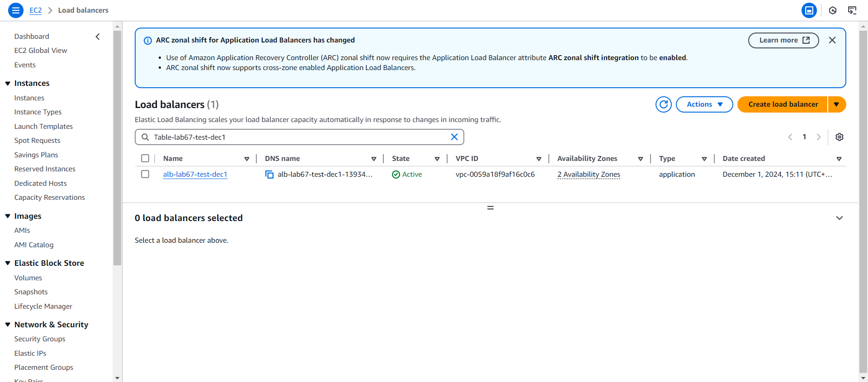Open Capacity Reservations in sidebar
Screen dimensions: 868x382
49,198
